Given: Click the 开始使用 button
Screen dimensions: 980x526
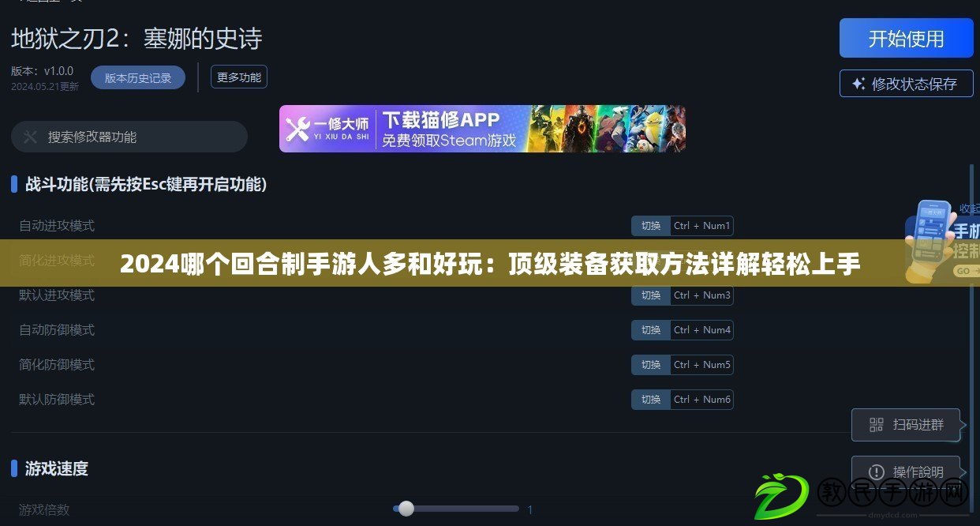Looking at the screenshot, I should (906, 38).
